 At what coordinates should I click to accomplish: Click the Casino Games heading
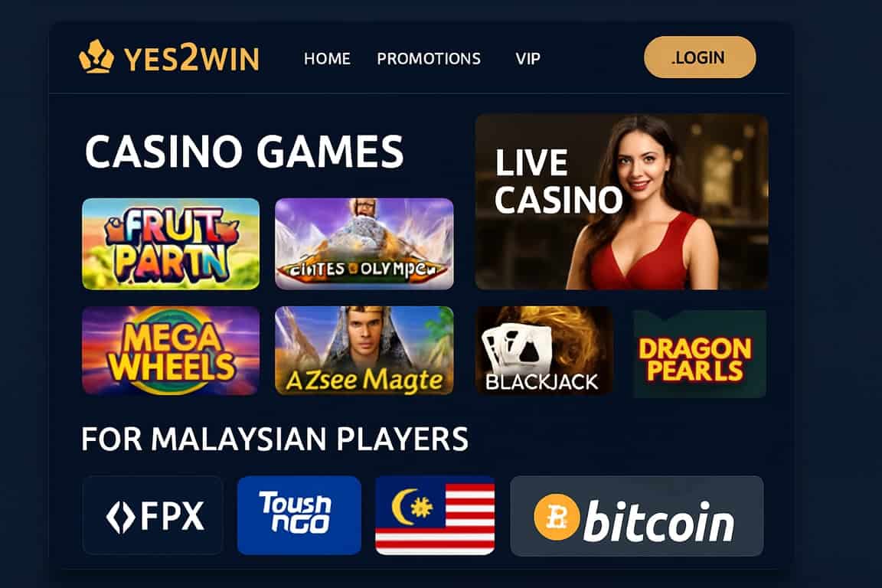(x=244, y=152)
